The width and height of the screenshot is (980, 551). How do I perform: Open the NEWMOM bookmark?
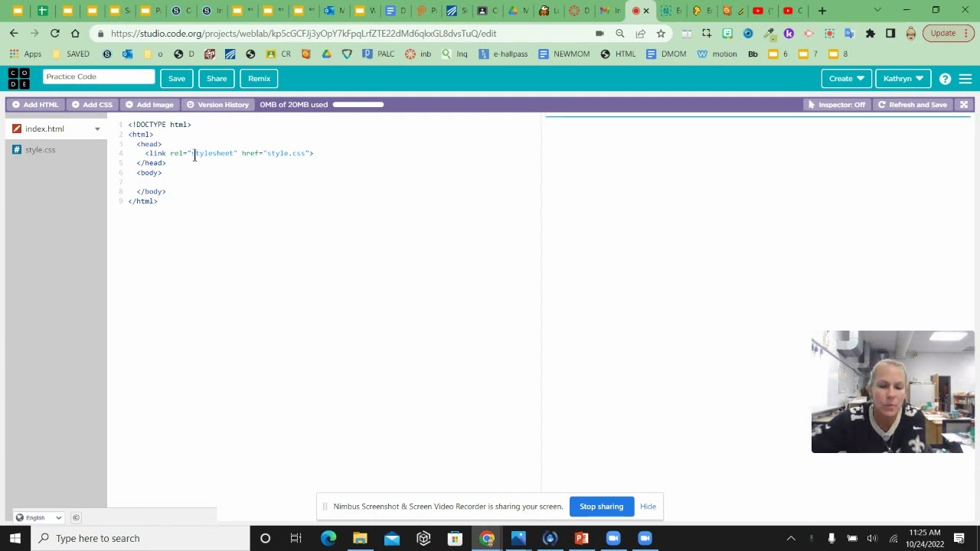pyautogui.click(x=564, y=54)
